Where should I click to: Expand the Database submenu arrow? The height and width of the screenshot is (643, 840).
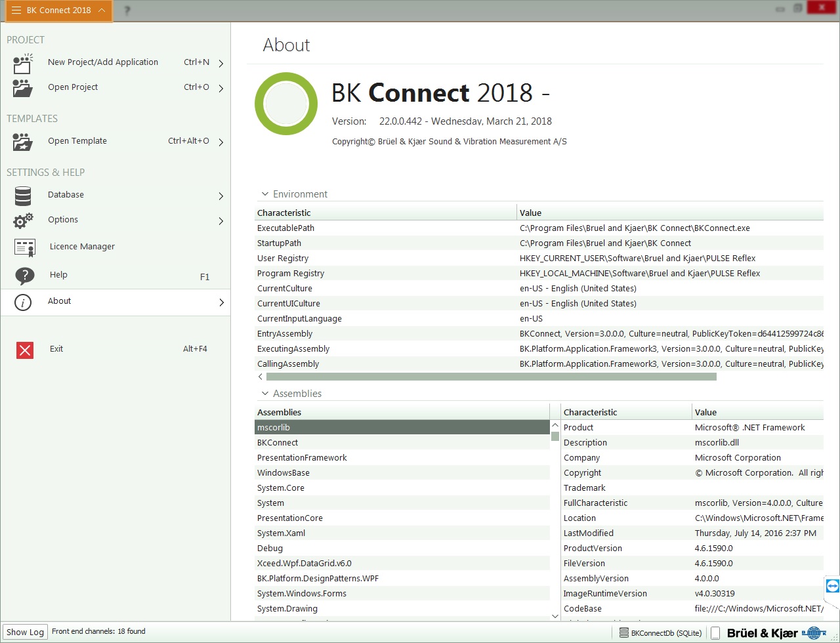[x=221, y=196]
